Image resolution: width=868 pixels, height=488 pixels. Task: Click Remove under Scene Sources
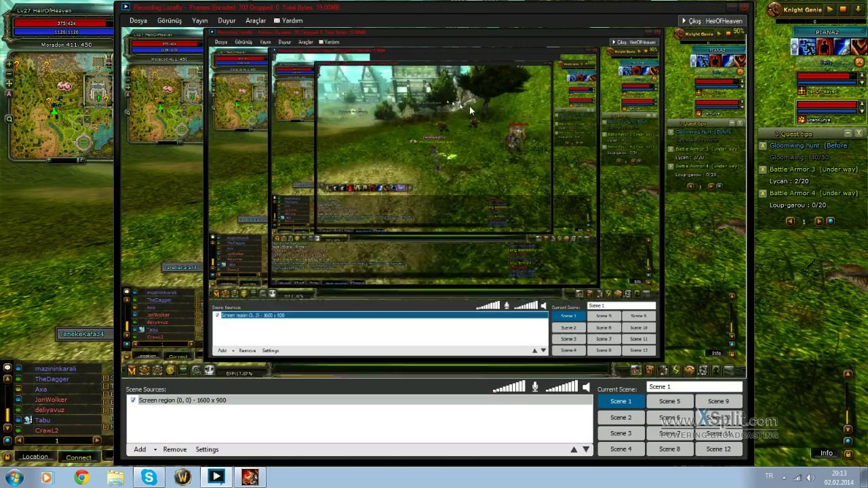click(174, 449)
